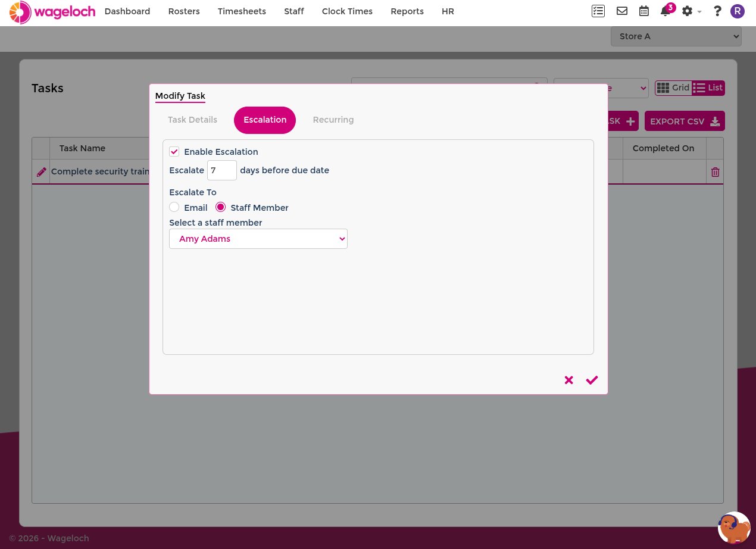Open the HR menu
The width and height of the screenshot is (756, 549).
pyautogui.click(x=448, y=11)
